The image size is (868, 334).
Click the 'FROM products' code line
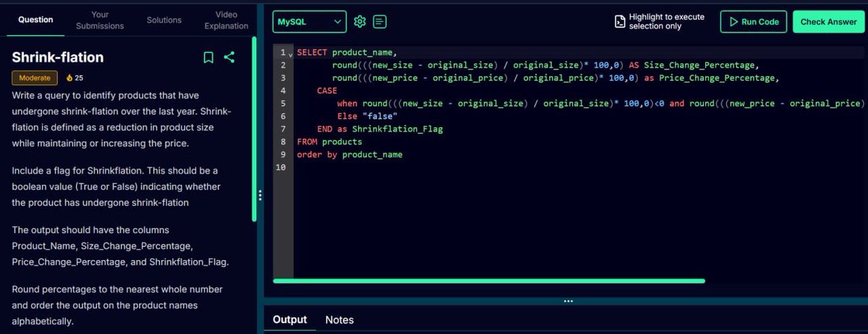(x=329, y=142)
